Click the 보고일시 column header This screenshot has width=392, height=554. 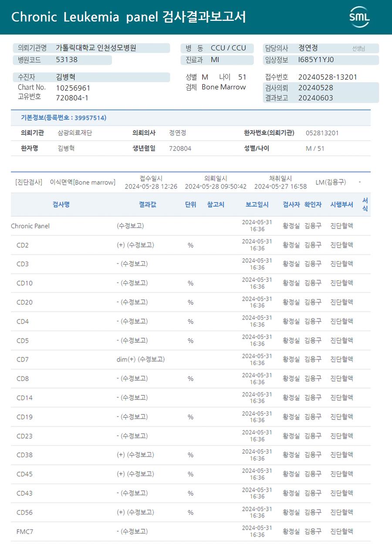tap(257, 204)
